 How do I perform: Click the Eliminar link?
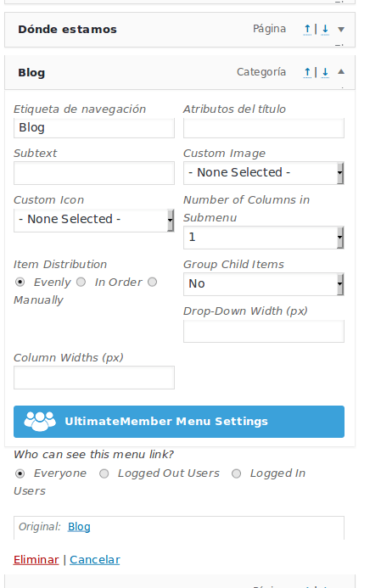[x=36, y=559]
